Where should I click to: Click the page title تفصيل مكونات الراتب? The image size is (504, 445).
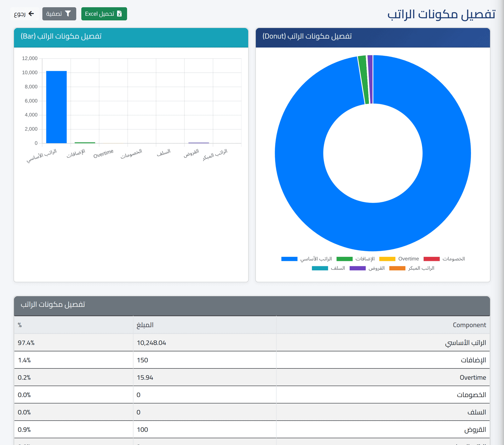point(441,14)
